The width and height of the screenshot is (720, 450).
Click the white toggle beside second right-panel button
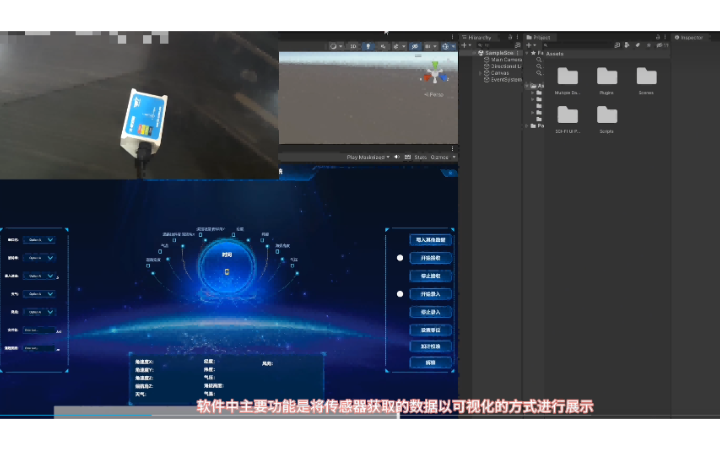click(400, 258)
